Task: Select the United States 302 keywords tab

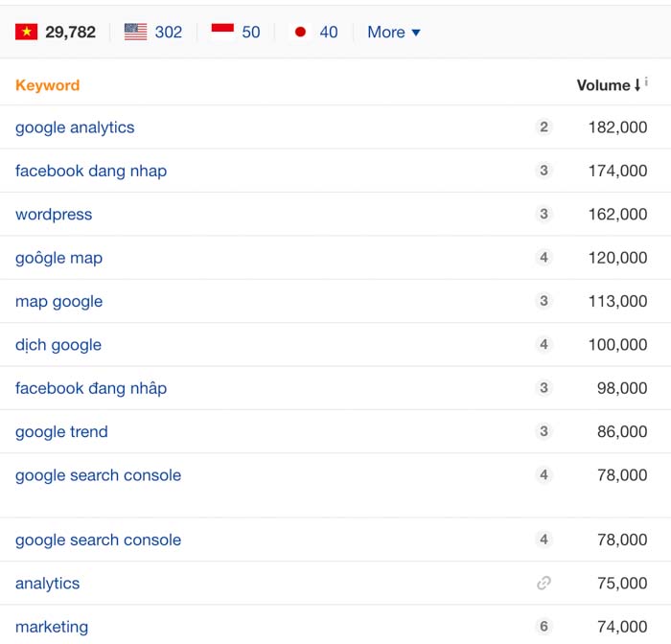Action: point(153,32)
